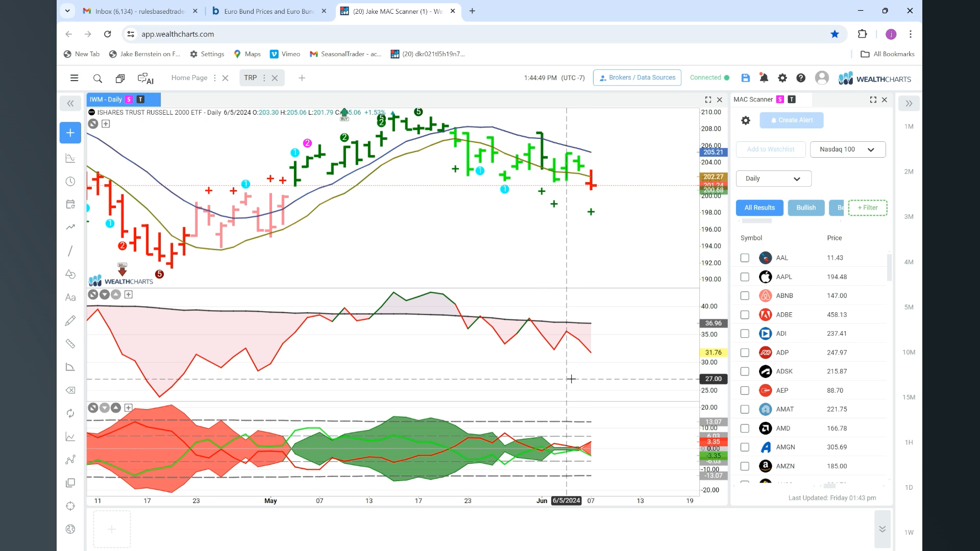The image size is (980, 551).
Task: Click the eraser delete-drawings tool
Action: coord(70,390)
